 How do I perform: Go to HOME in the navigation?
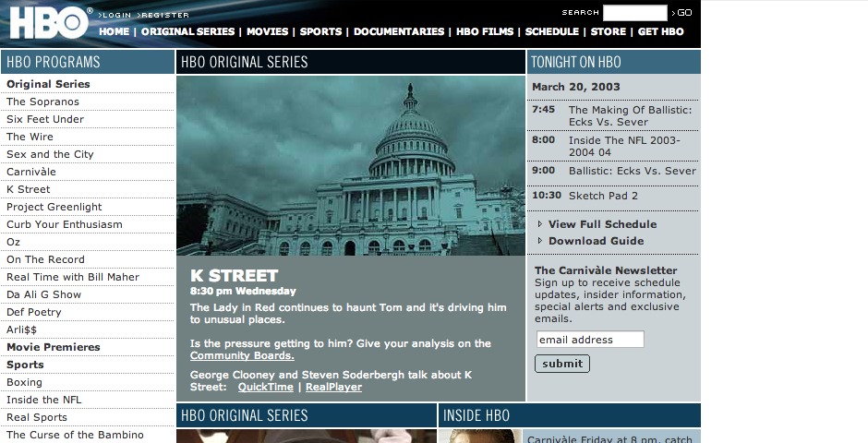coord(114,31)
